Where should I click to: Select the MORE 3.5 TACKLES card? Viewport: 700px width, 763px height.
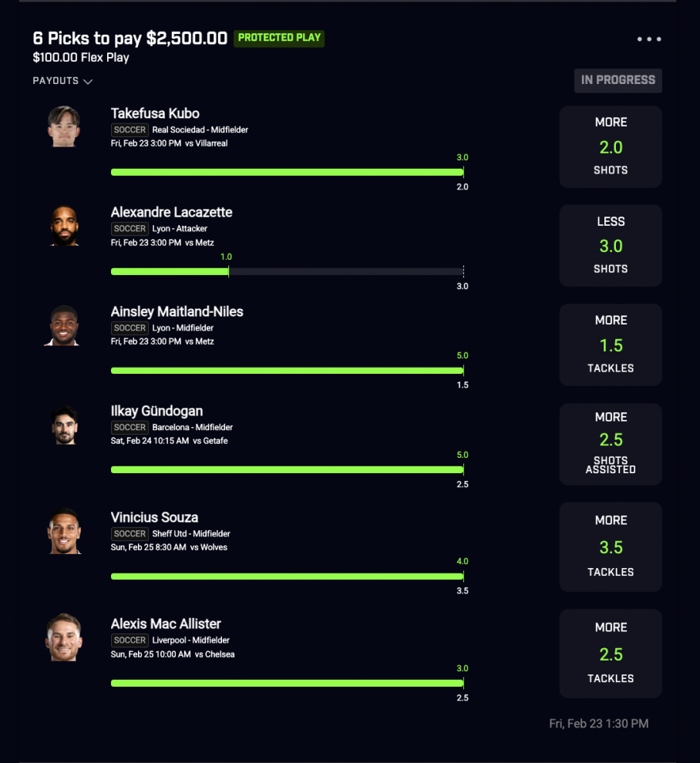(x=611, y=546)
